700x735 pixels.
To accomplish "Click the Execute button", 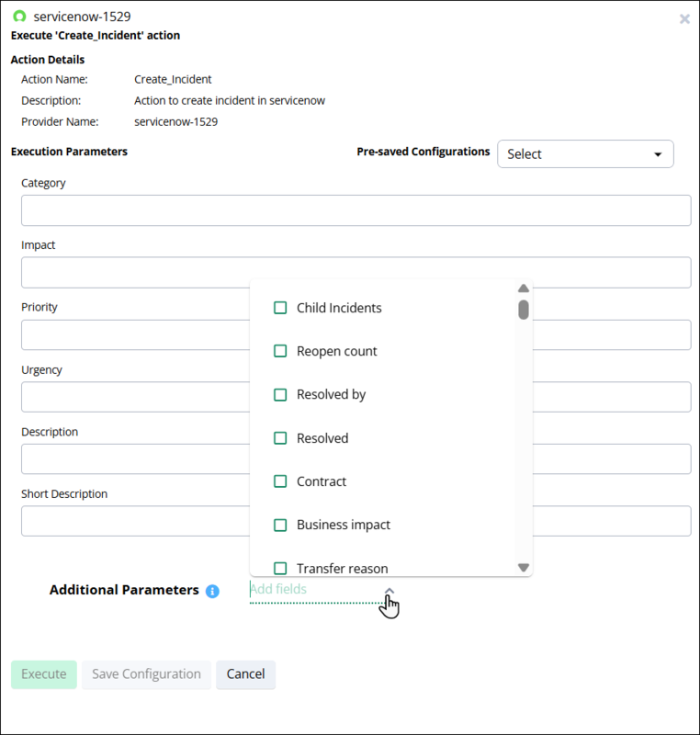I will coord(44,674).
